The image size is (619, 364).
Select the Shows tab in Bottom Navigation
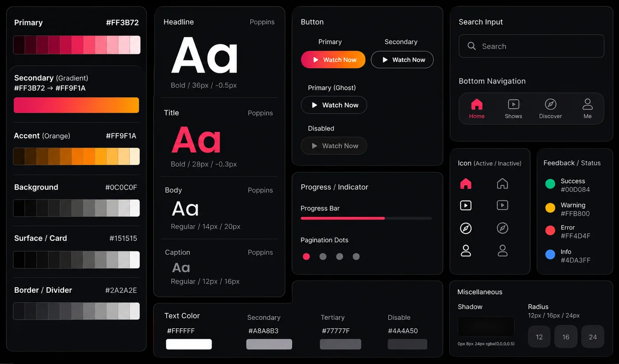[x=513, y=109]
